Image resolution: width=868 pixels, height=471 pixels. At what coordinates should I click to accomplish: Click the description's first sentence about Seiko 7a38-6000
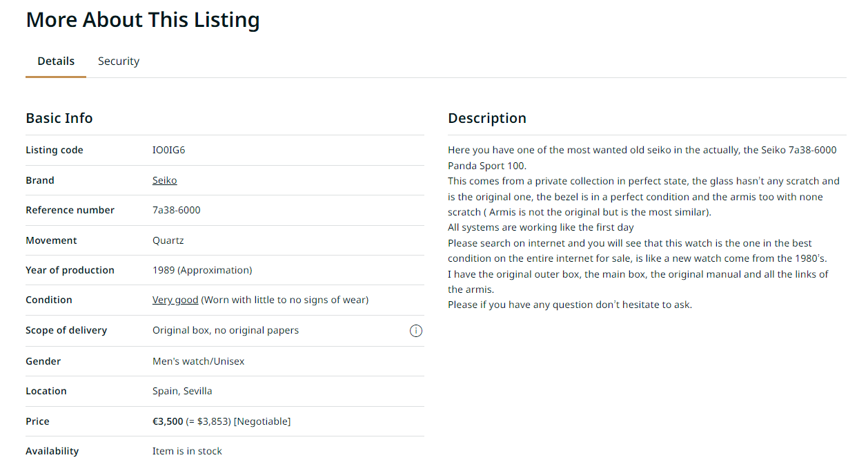642,158
